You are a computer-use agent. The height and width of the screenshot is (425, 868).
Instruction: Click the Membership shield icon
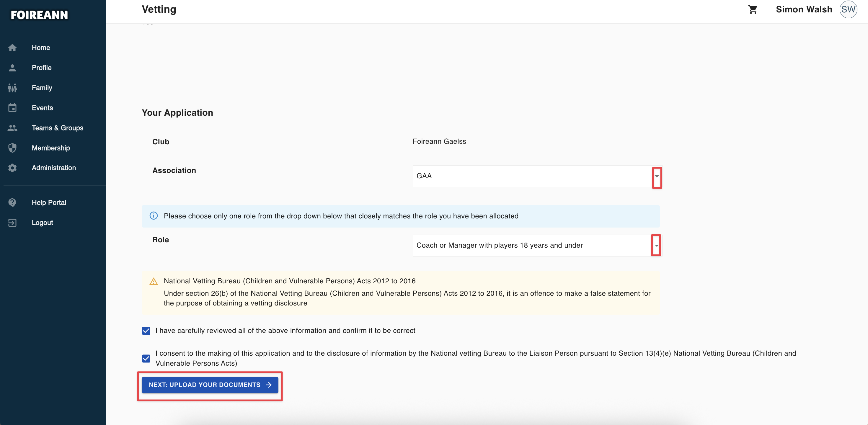[x=12, y=148]
